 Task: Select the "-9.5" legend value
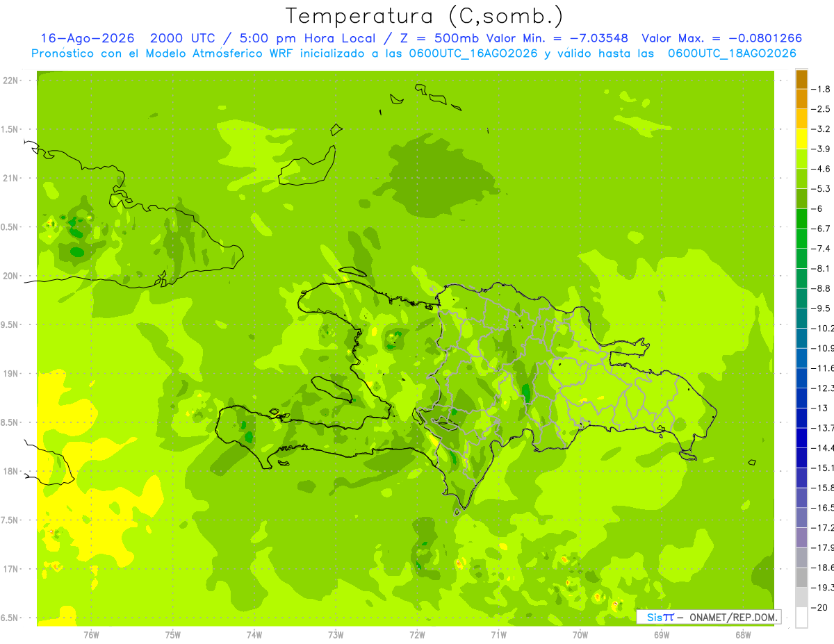click(x=821, y=309)
